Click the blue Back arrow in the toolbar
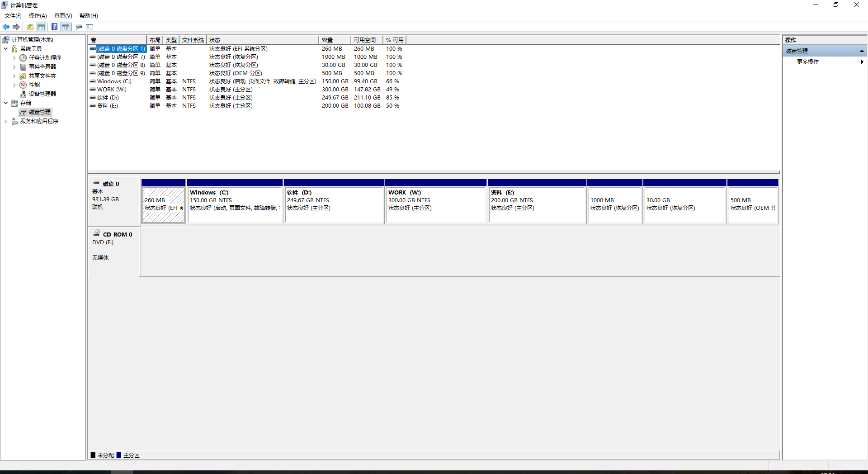 coord(6,27)
